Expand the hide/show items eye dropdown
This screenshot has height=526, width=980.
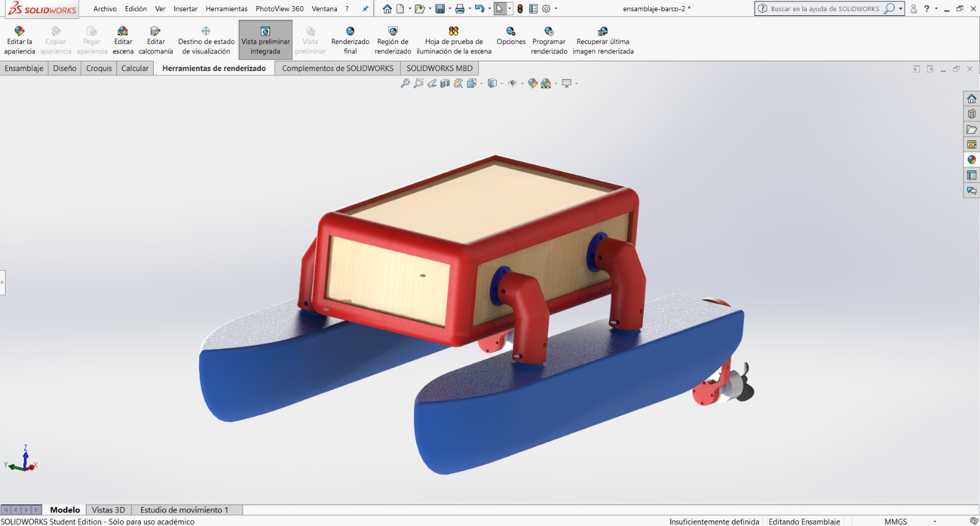click(x=522, y=84)
